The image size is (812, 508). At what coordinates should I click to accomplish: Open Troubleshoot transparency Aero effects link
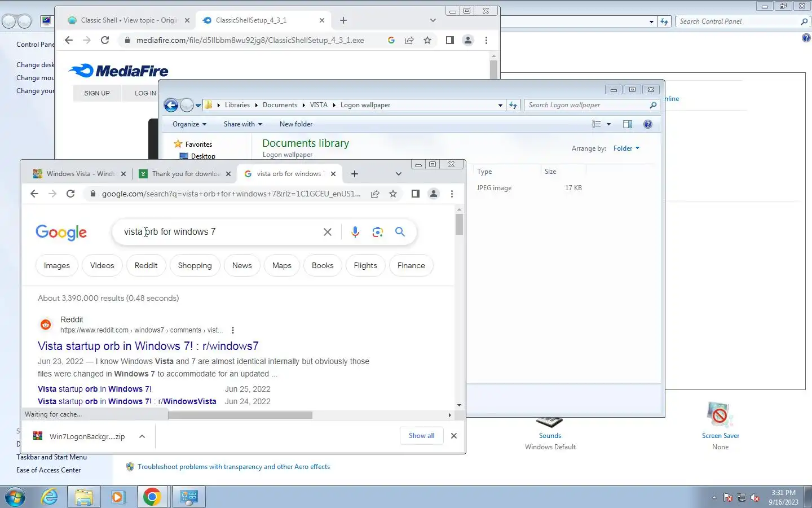coord(233,467)
